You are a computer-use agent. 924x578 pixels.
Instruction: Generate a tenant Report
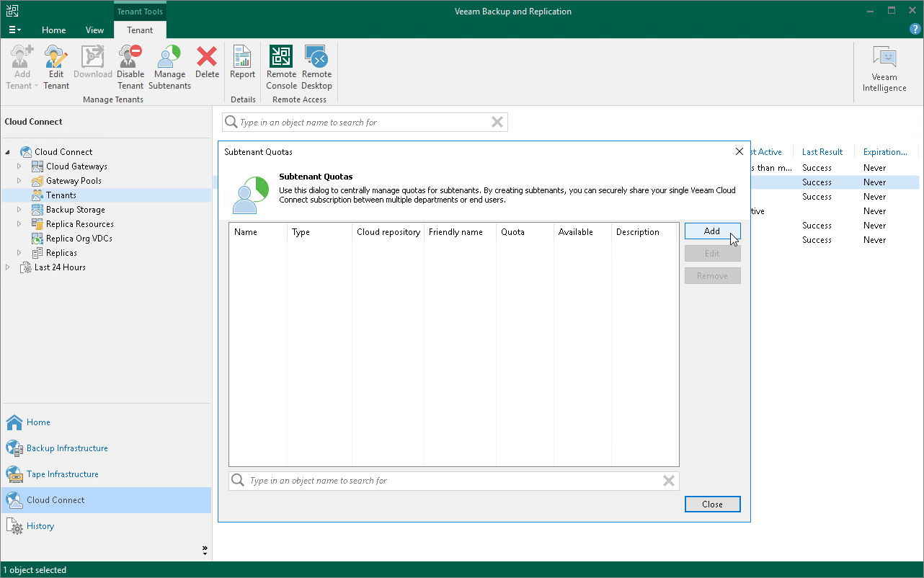coord(243,63)
